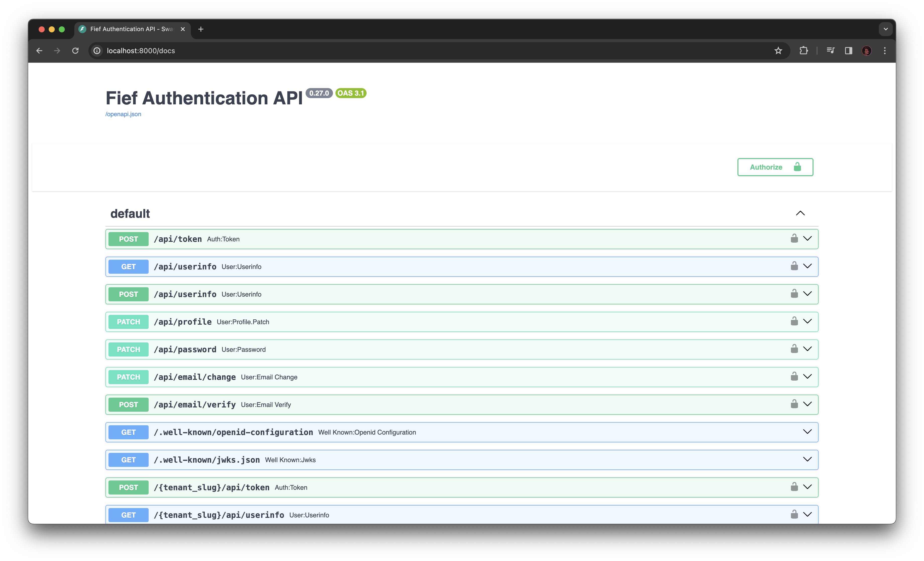Click the lock icon on POST /{tenant_slug}/api/token
This screenshot has width=924, height=561.
(794, 487)
